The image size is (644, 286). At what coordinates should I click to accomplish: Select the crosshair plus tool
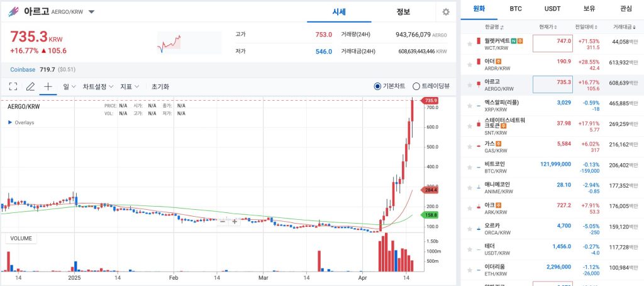pos(48,86)
